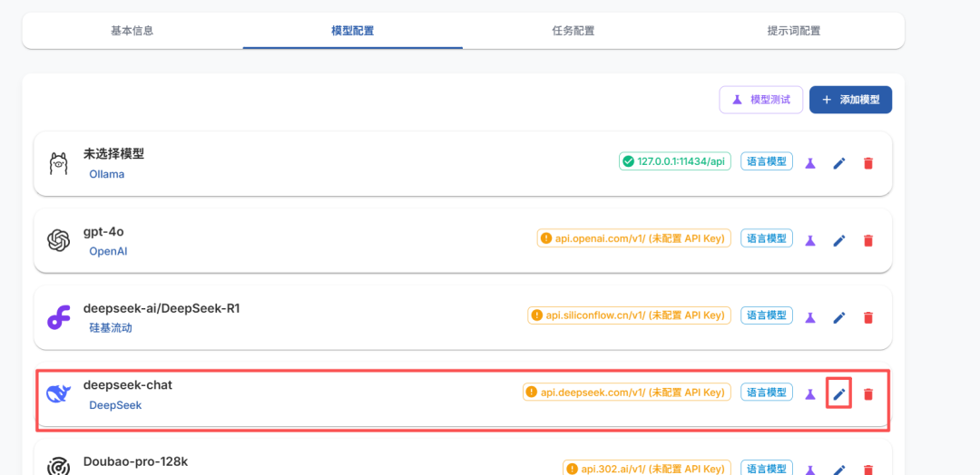
Task: Click the Doubao-pro-128k model name
Action: click(135, 462)
